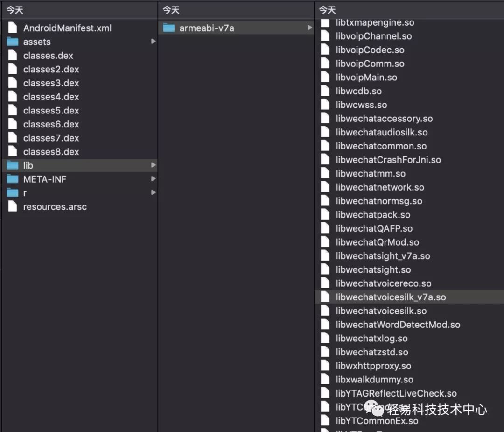
Task: Select the file name libwechatsight_v7a.so
Action: tap(383, 256)
